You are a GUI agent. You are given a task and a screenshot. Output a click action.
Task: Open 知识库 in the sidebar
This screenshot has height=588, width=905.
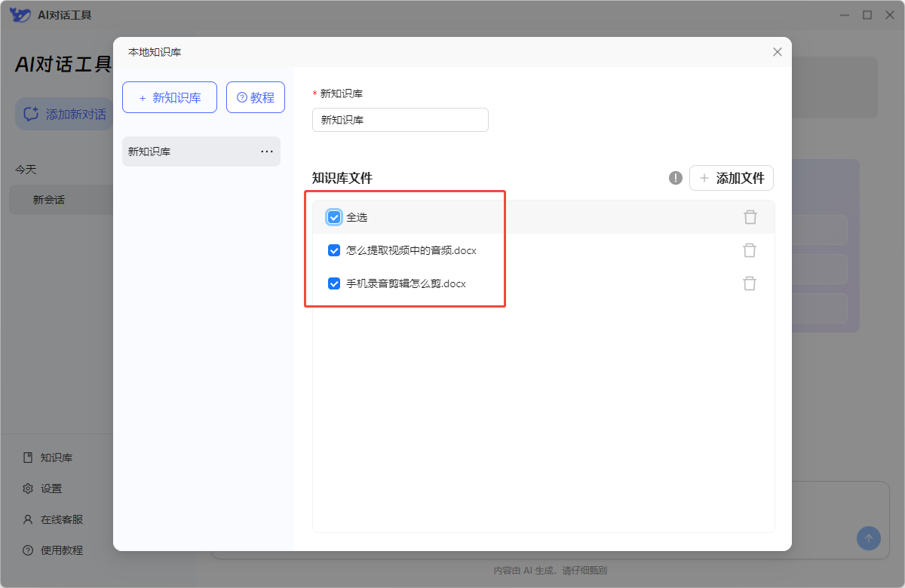(48, 458)
